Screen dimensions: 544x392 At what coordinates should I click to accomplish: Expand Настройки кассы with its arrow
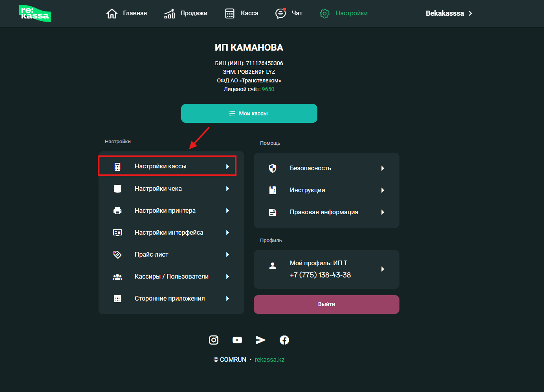(227, 166)
